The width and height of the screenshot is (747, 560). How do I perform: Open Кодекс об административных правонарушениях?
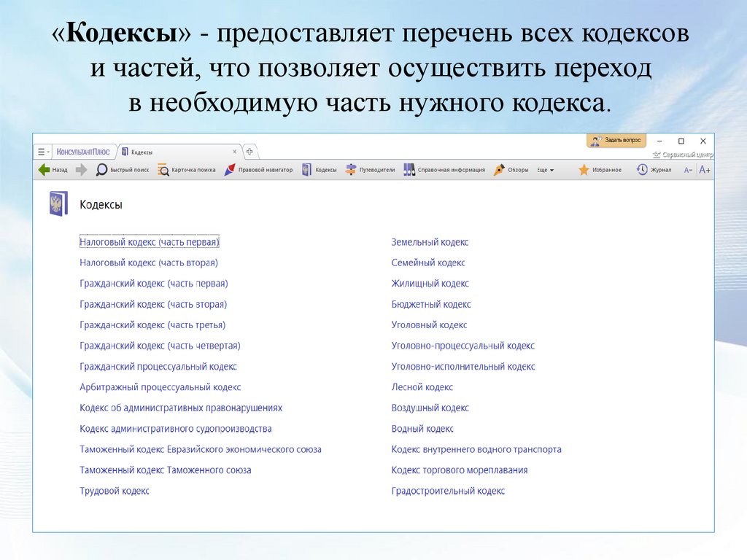181,408
